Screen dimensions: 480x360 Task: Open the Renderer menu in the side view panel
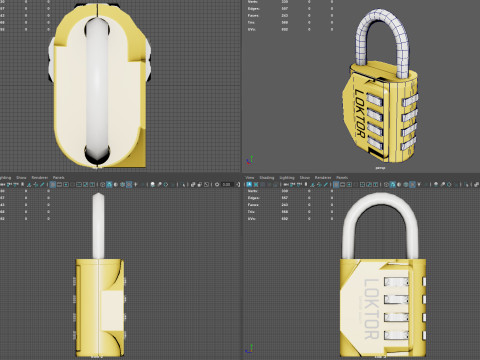pyautogui.click(x=40, y=177)
